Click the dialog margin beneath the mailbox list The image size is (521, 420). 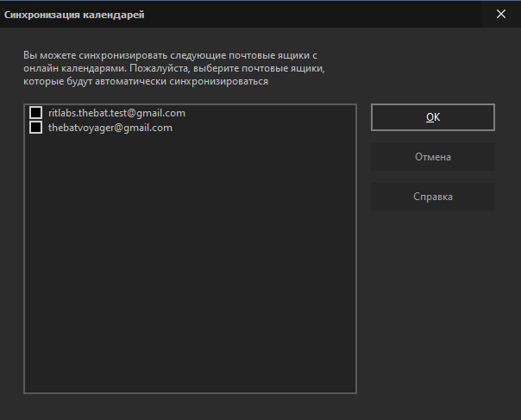(x=190, y=407)
